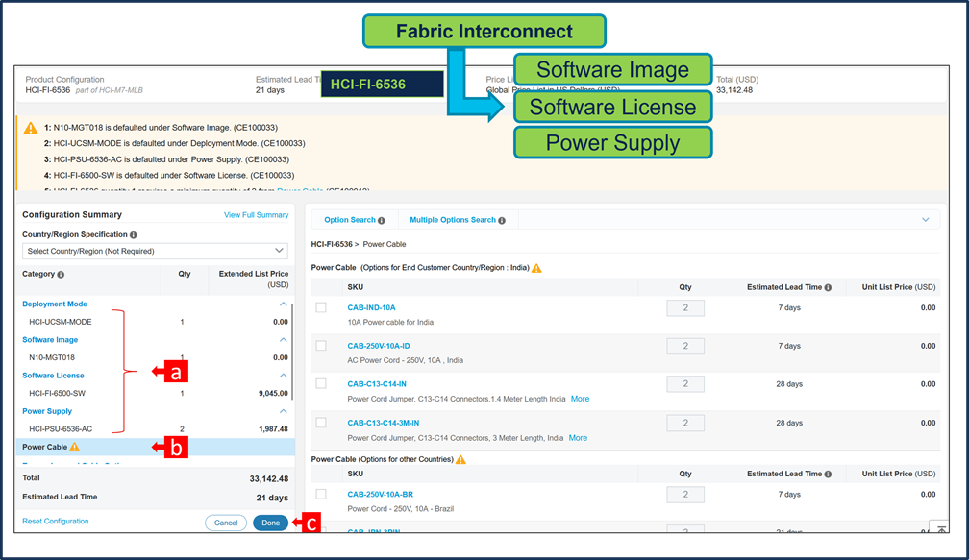The image size is (969, 560).
Task: Click the info icon beside Option Search
Action: 382,220
